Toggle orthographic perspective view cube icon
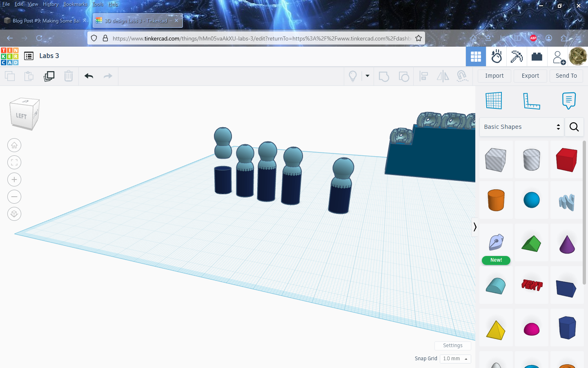Image resolution: width=588 pixels, height=368 pixels. point(14,214)
